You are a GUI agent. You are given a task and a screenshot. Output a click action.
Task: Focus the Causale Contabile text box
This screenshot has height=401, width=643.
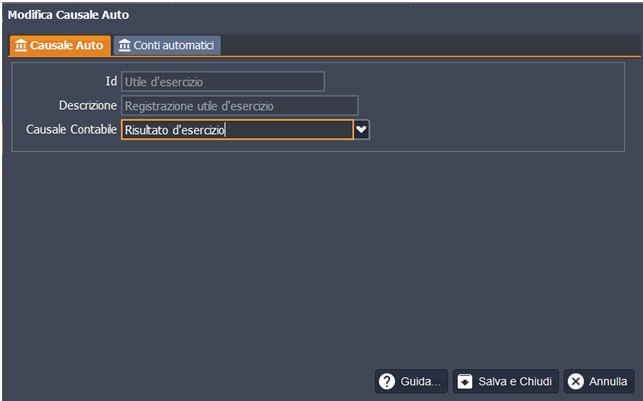click(x=236, y=130)
